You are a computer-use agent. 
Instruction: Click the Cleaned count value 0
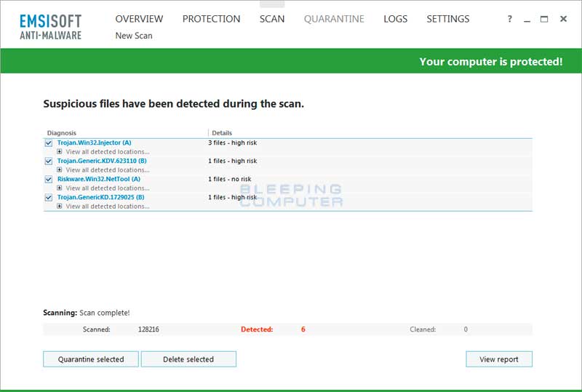(x=466, y=329)
